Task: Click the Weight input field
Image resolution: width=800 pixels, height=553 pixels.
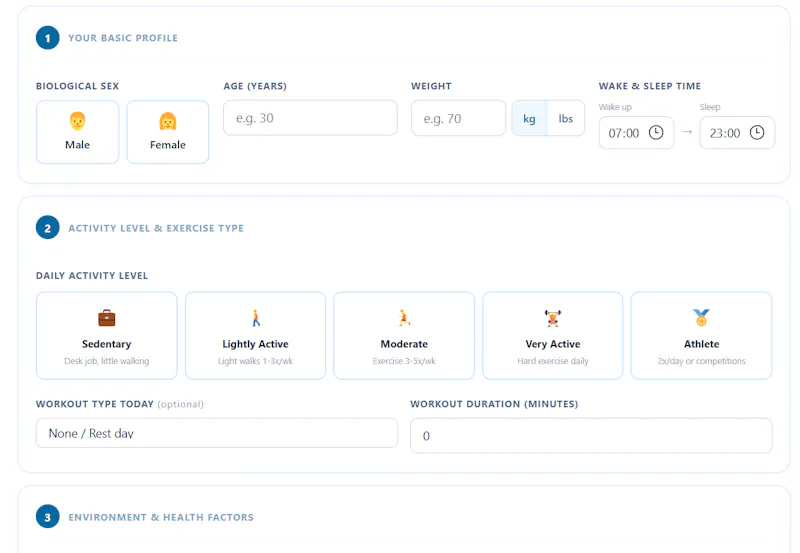Action: click(458, 118)
